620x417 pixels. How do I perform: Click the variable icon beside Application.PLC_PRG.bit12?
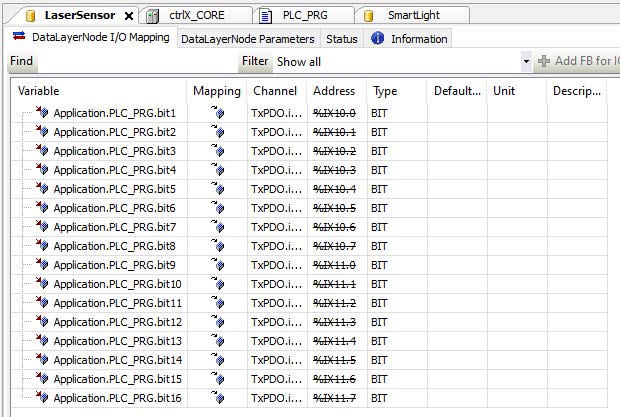coord(42,322)
